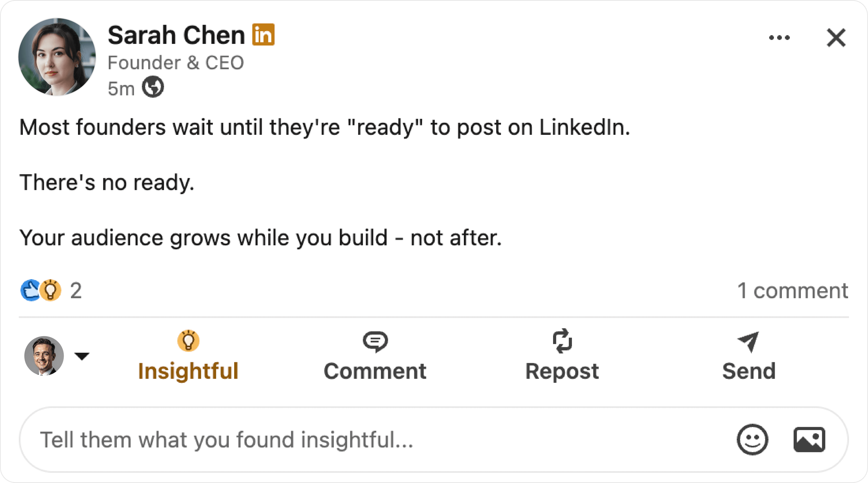The width and height of the screenshot is (868, 483).
Task: View the reactions count of 2
Action: click(76, 290)
